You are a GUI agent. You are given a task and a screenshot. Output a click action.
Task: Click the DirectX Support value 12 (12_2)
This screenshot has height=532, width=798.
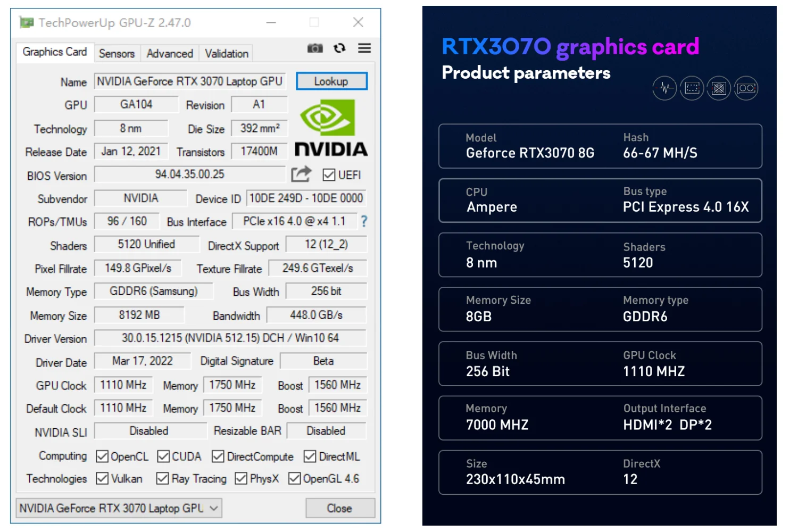[326, 244]
